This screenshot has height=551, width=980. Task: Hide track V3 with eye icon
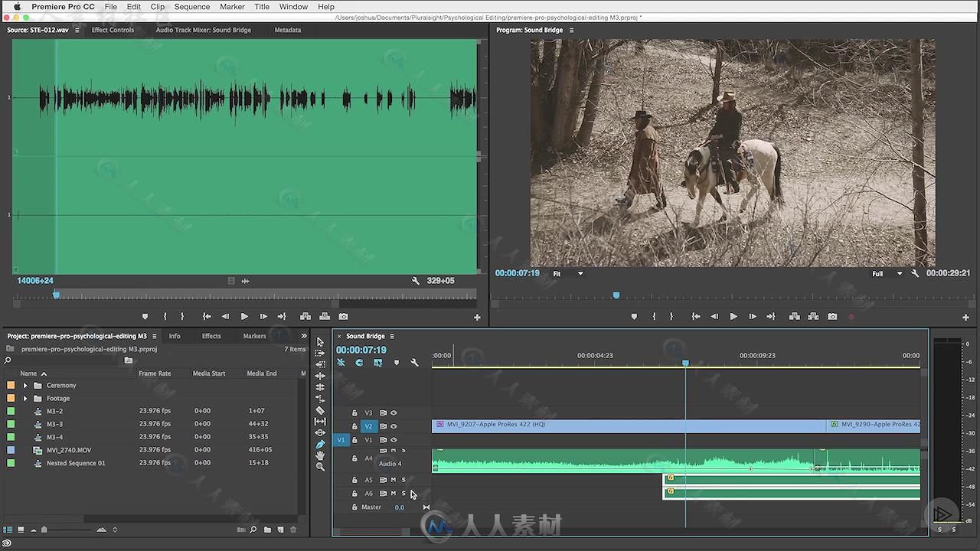394,413
